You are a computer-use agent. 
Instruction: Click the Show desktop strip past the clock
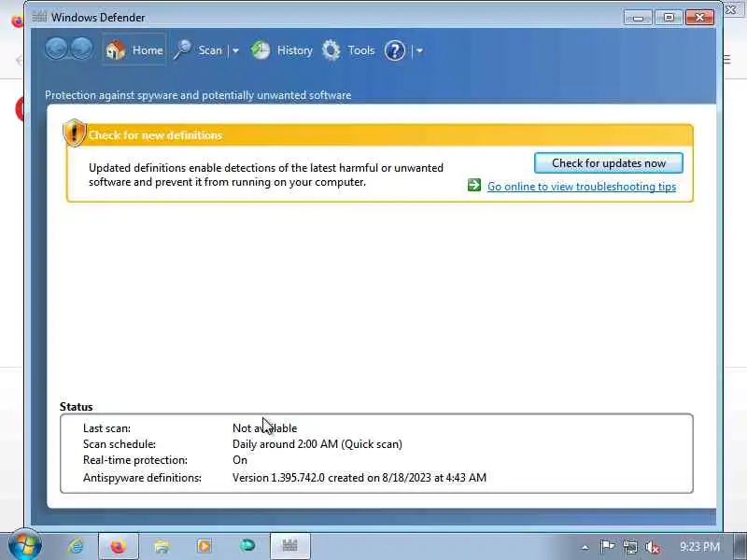(x=740, y=547)
